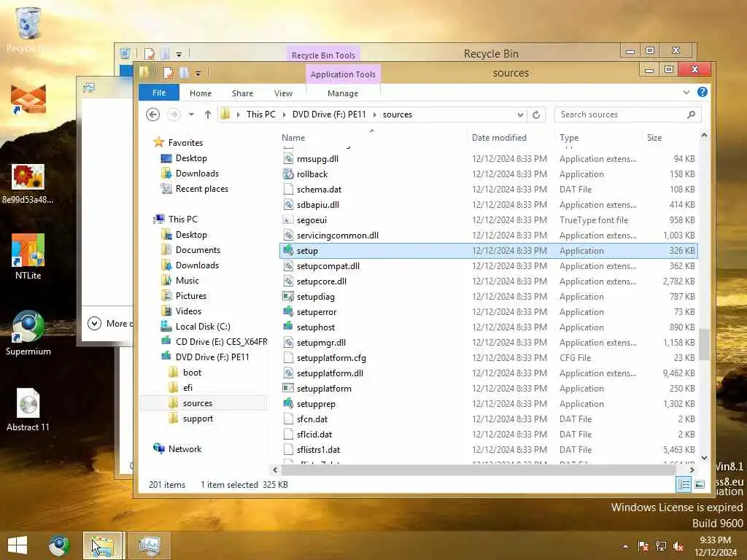Viewport: 747px width, 560px height.
Task: Open Videos folder in navigation pane
Action: click(188, 311)
